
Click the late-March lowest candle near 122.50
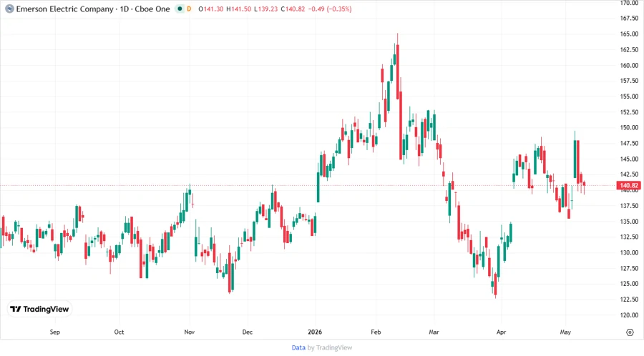(x=496, y=285)
